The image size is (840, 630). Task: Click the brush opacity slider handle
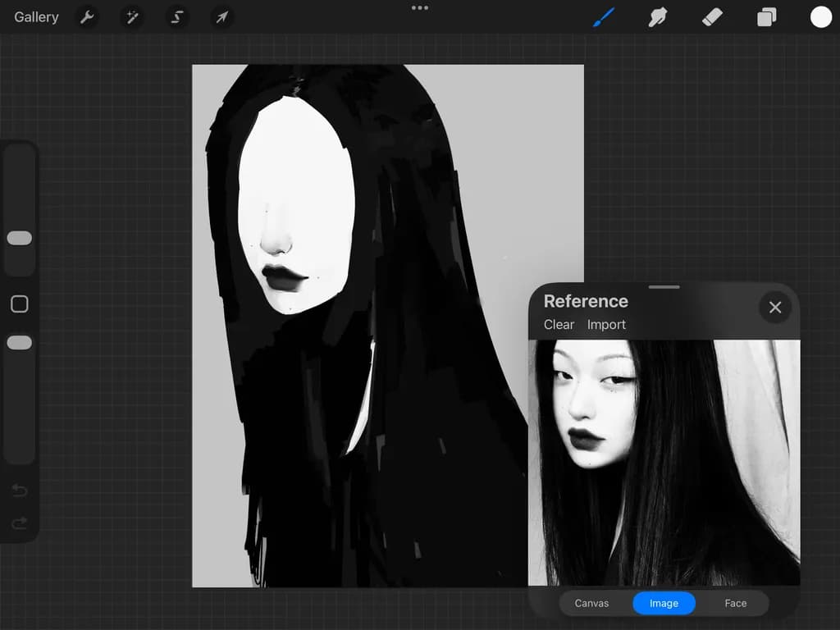point(20,343)
